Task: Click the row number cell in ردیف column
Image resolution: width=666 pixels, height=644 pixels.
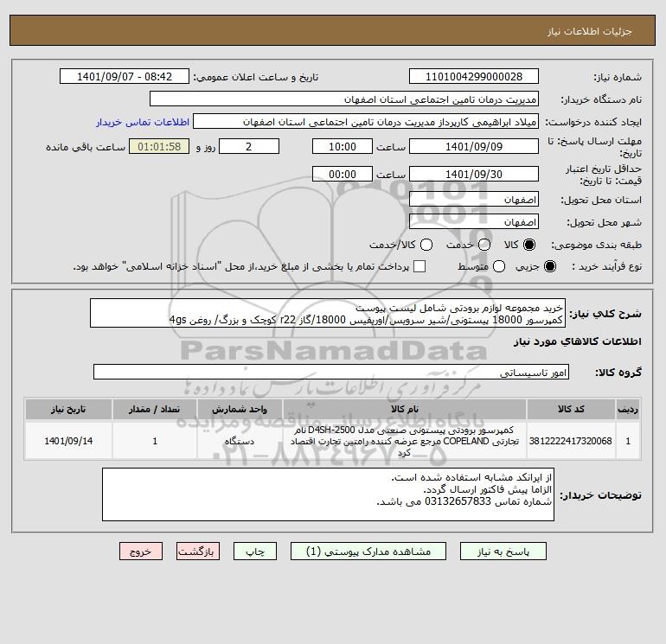Action: tap(628, 441)
